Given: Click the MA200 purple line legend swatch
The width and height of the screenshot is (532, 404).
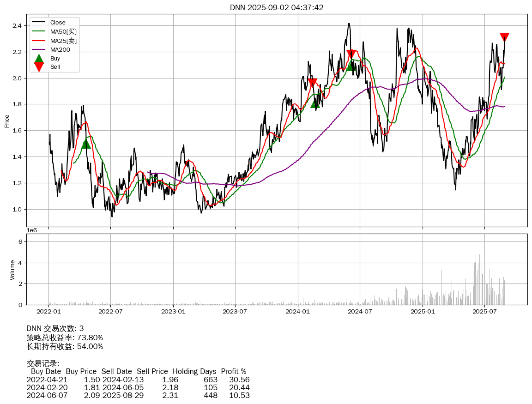Looking at the screenshot, I should coord(39,49).
